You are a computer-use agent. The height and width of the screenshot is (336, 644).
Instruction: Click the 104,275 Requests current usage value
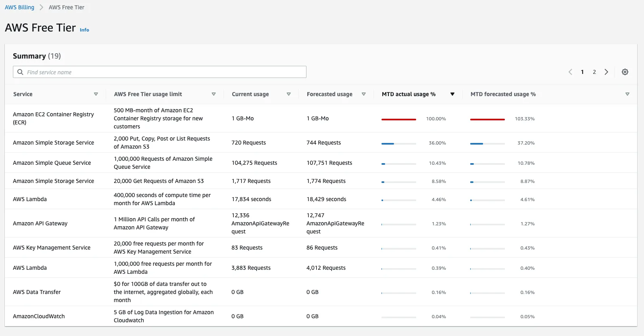[x=254, y=163]
